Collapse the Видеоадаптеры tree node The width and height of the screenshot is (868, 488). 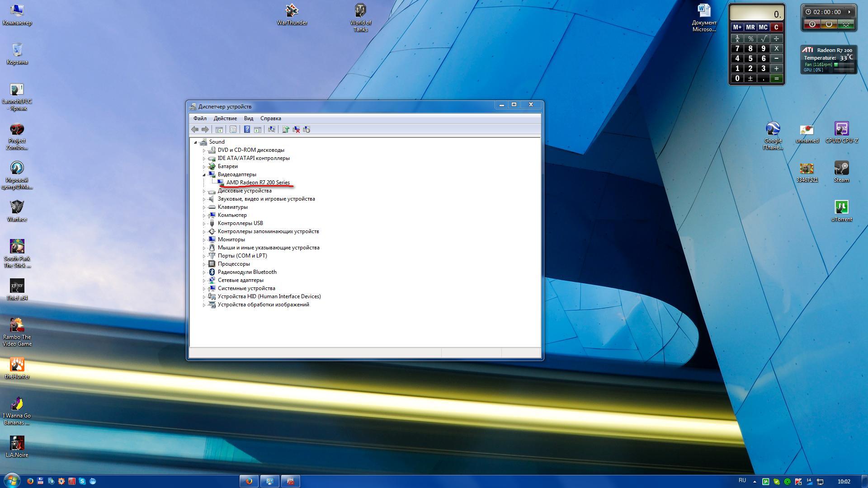click(x=204, y=174)
